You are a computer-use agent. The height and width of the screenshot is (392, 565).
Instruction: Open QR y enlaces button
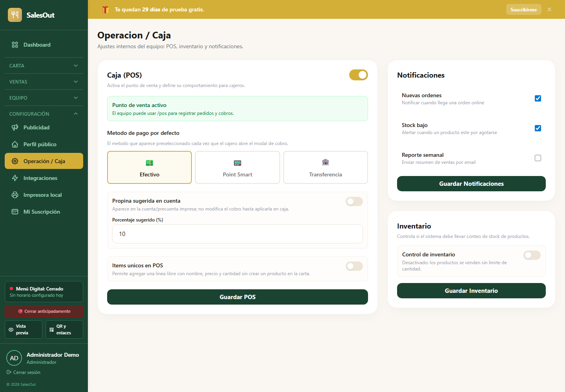pos(64,329)
